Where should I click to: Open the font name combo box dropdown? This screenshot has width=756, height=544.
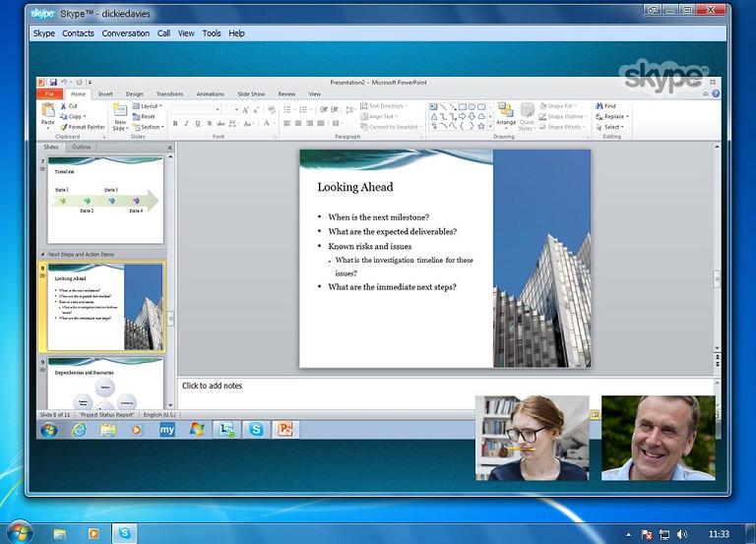218,110
